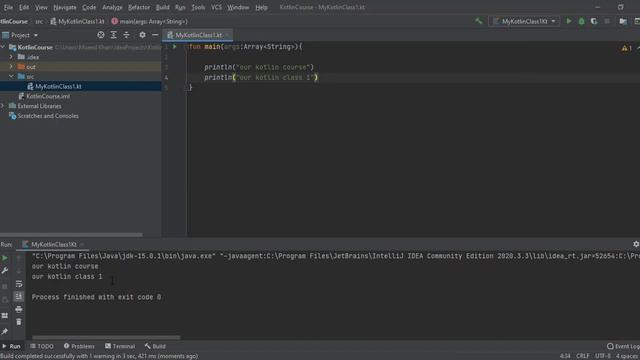Click the Build Project hammer icon

pyautogui.click(x=478, y=21)
